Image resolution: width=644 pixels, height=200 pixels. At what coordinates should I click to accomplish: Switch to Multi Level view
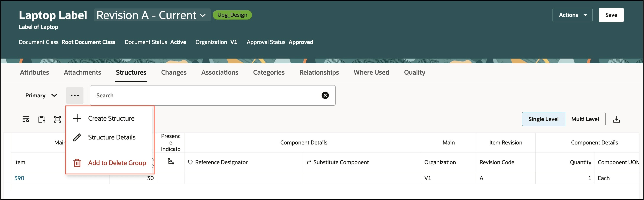coord(585,119)
